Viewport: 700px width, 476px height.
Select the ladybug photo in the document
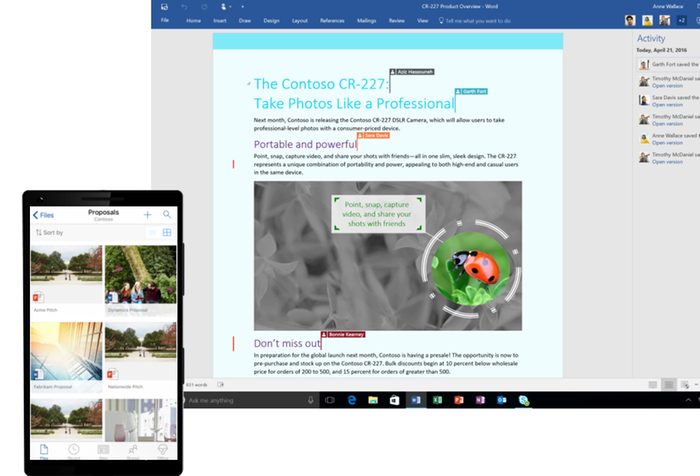[471, 268]
